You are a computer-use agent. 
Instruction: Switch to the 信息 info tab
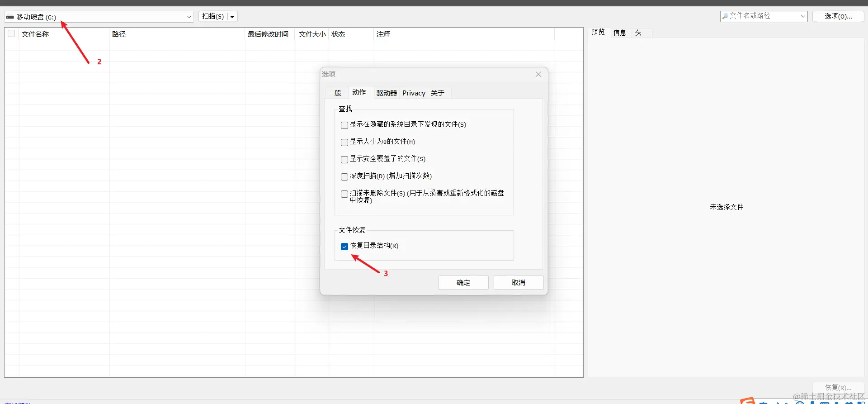pyautogui.click(x=620, y=33)
